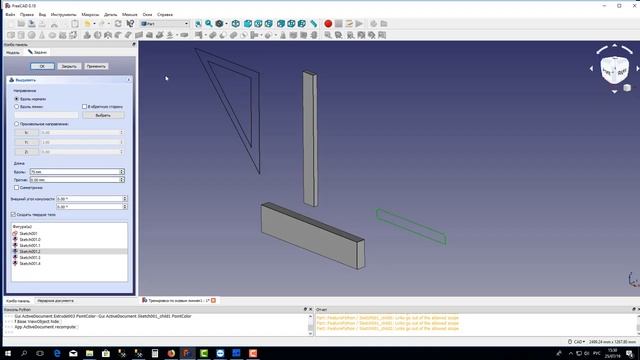The height and width of the screenshot is (360, 640).
Task: Open the Draw Style dropdown arrow
Action: click(x=227, y=24)
